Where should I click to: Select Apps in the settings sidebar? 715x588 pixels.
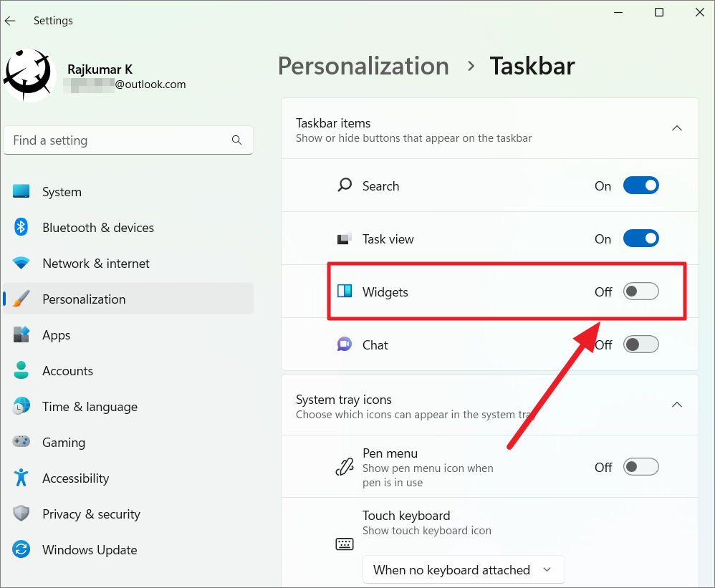click(56, 334)
